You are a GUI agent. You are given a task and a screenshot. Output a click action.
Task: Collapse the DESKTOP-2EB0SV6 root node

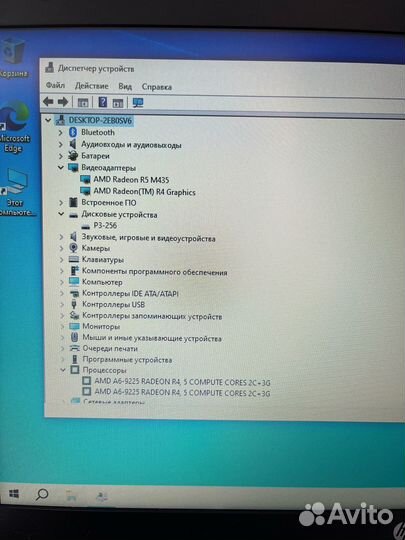(x=48, y=120)
